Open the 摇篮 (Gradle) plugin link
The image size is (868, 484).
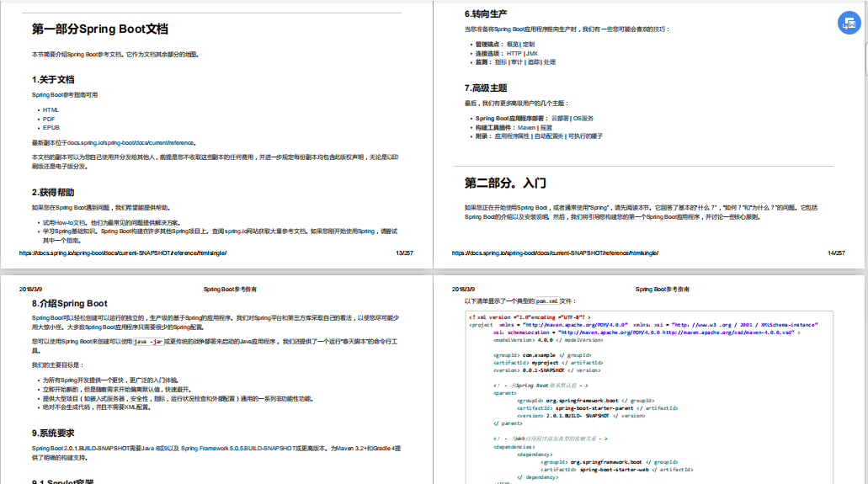[x=546, y=127]
